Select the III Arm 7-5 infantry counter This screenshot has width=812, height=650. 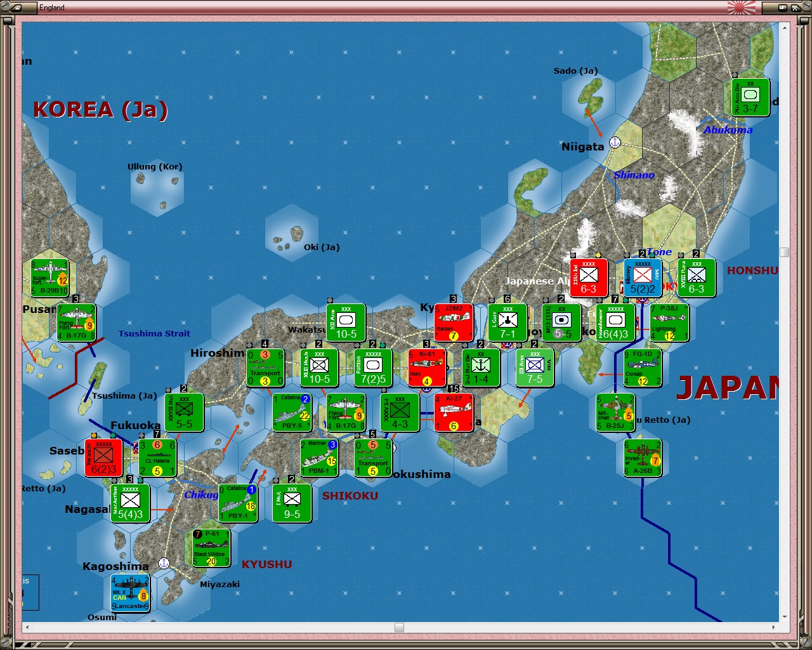(x=535, y=368)
